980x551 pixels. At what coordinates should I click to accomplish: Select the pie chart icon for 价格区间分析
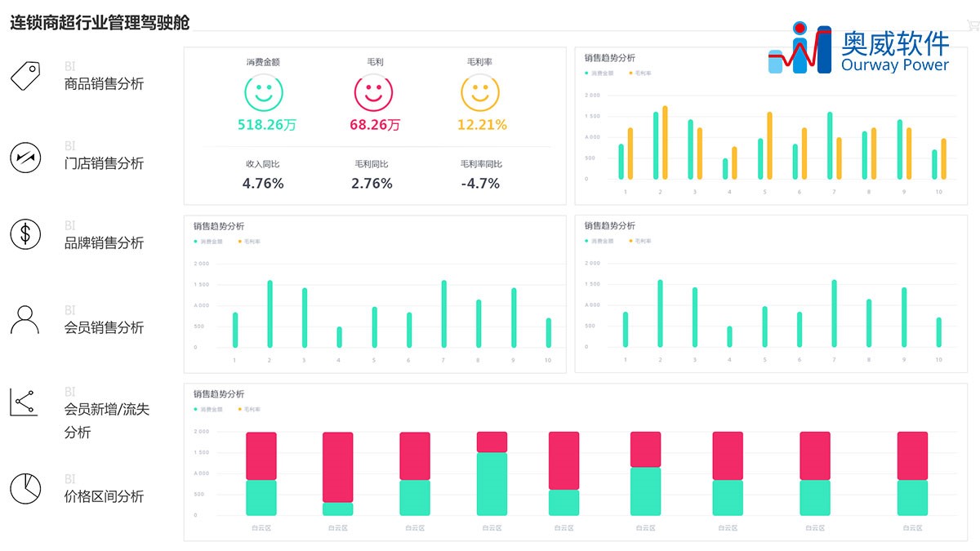pyautogui.click(x=25, y=488)
